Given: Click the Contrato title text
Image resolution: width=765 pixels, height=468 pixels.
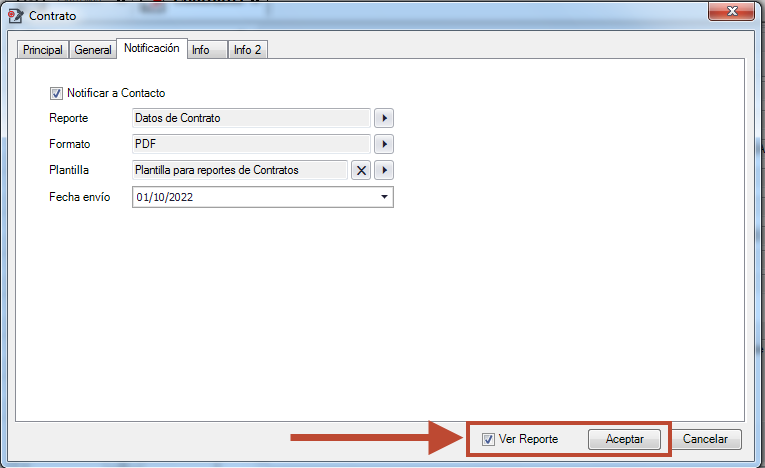Looking at the screenshot, I should coord(53,16).
